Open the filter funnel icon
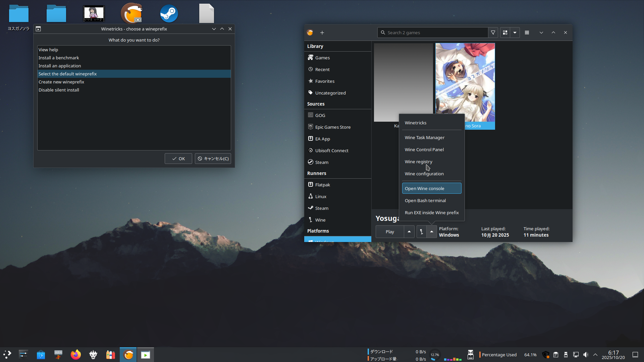Viewport: 644px width, 362px height. [493, 33]
